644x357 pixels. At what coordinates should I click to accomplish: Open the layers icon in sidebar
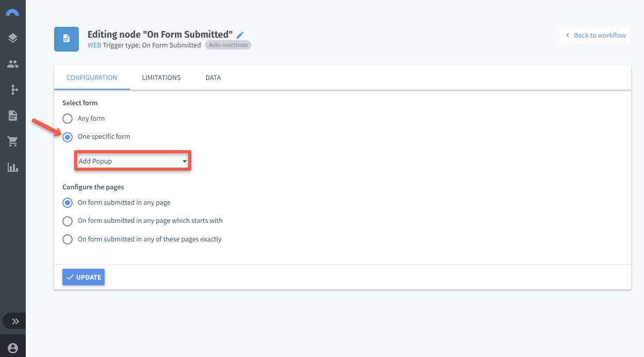coord(13,38)
